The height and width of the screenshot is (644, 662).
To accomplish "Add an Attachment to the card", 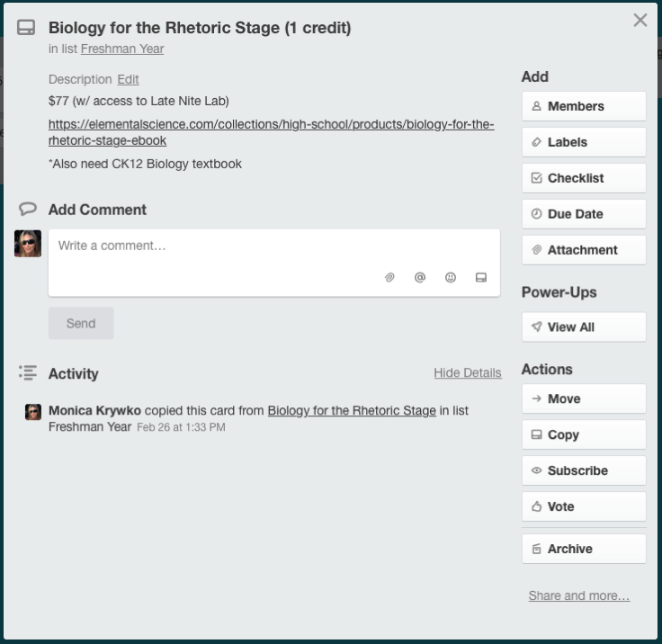I will [584, 250].
